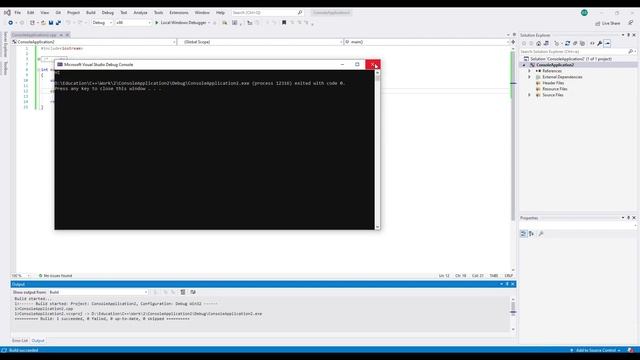Screen dimensions: 640x360
Task: Select Resource Files folder in tree
Action: click(x=554, y=89)
